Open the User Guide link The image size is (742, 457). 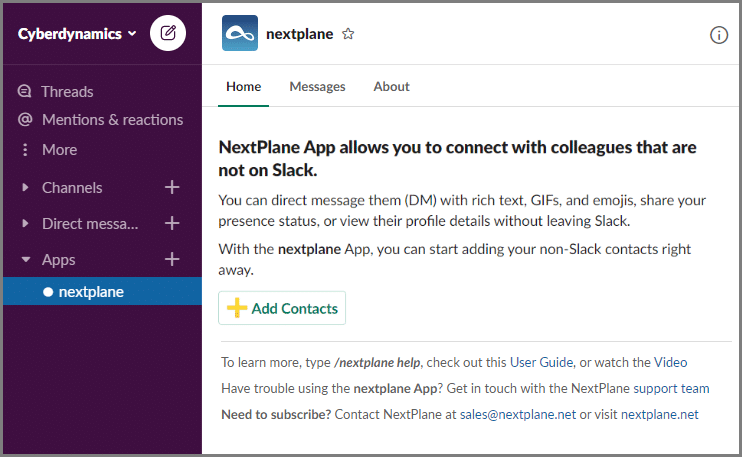click(x=541, y=362)
